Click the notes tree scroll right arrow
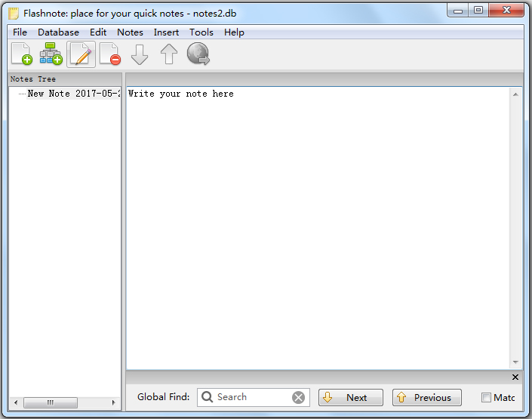 (x=113, y=402)
